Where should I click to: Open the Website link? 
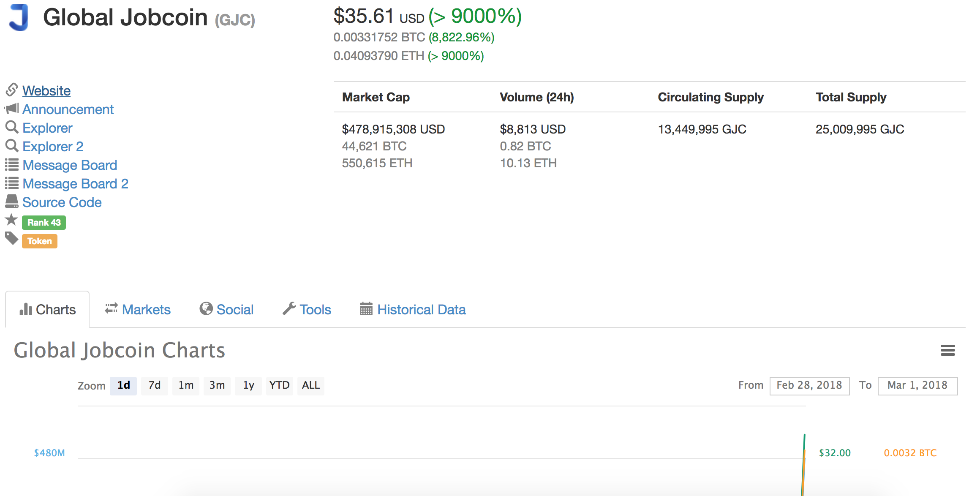tap(46, 90)
